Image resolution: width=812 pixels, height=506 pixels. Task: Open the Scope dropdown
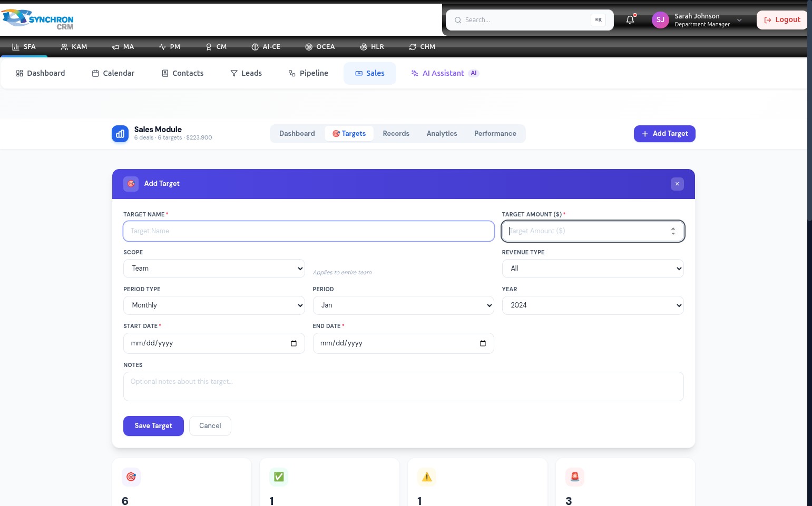(x=214, y=269)
